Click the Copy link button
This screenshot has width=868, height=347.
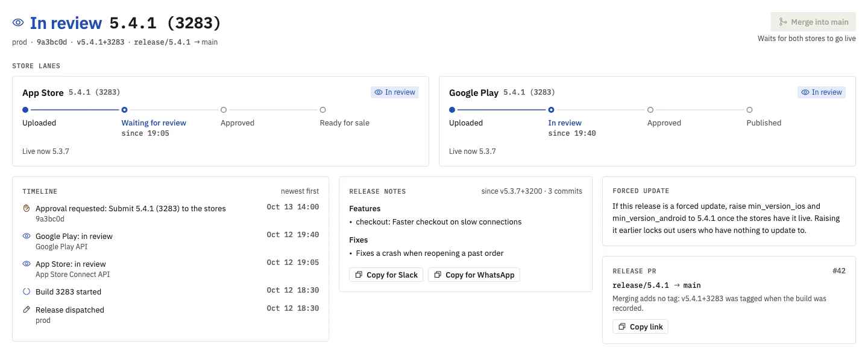[640, 326]
